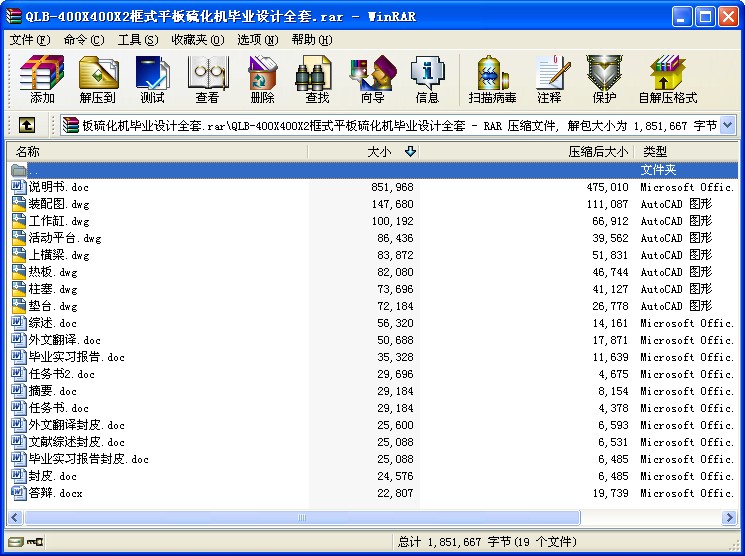Click the 添加 (Add) toolbar icon
The image size is (745, 556).
tap(42, 79)
